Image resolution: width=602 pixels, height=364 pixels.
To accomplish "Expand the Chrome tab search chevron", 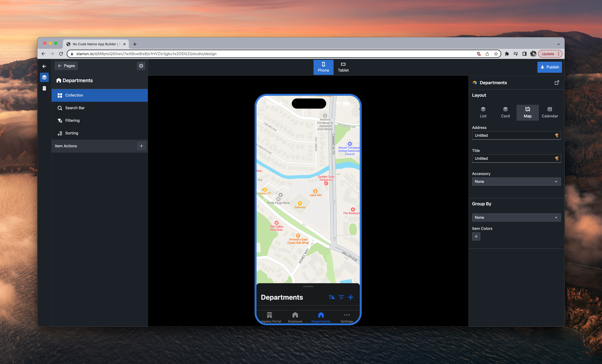I will point(558,44).
